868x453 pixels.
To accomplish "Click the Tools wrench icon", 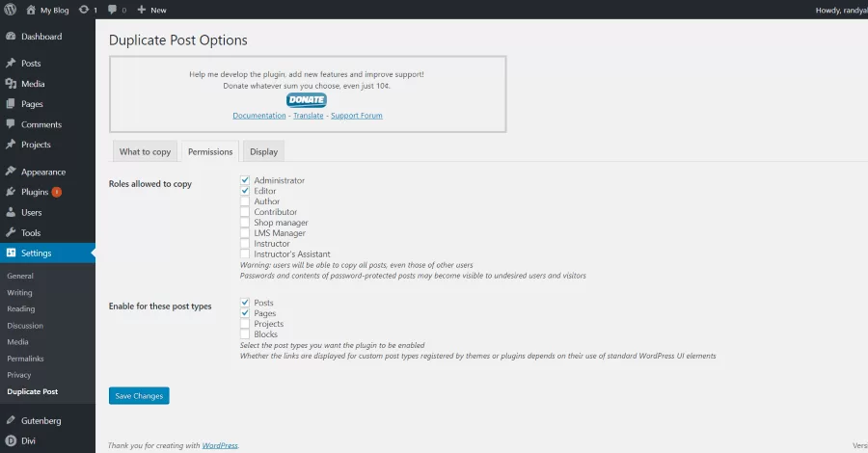I will point(11,233).
